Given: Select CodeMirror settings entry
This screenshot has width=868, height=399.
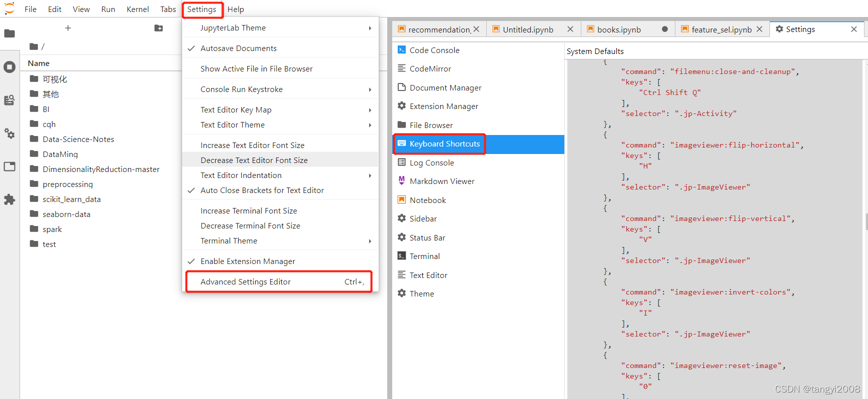Looking at the screenshot, I should pyautogui.click(x=478, y=68).
